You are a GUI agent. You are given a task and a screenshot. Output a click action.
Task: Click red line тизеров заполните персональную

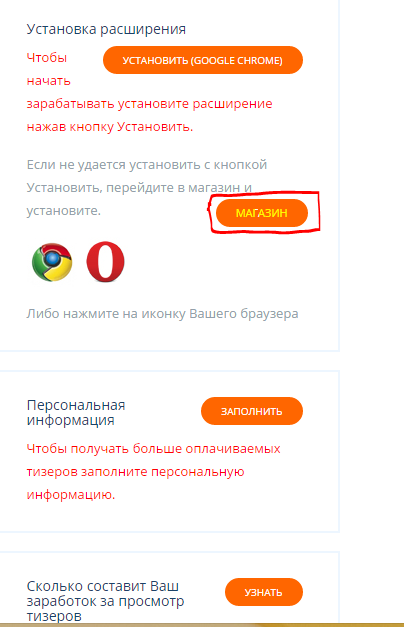pos(135,472)
